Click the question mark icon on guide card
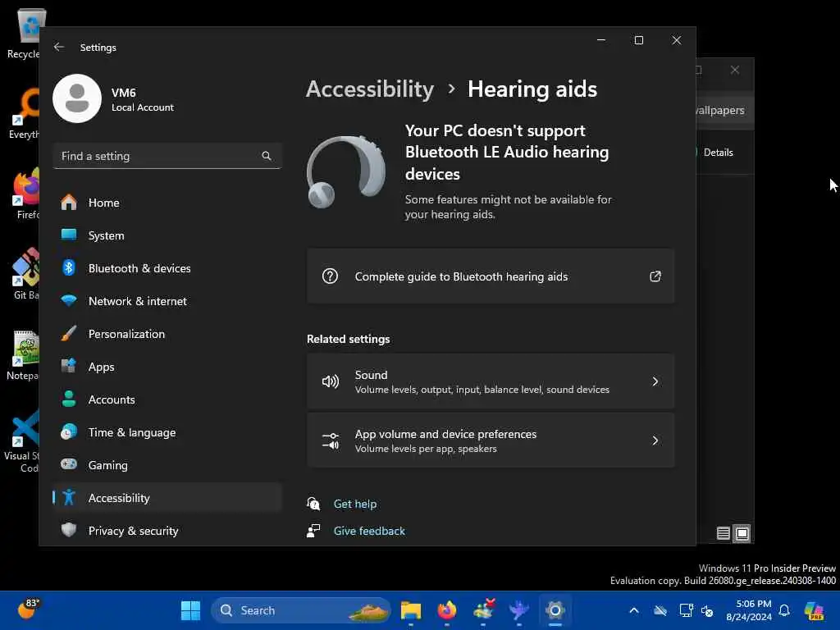 click(x=330, y=276)
